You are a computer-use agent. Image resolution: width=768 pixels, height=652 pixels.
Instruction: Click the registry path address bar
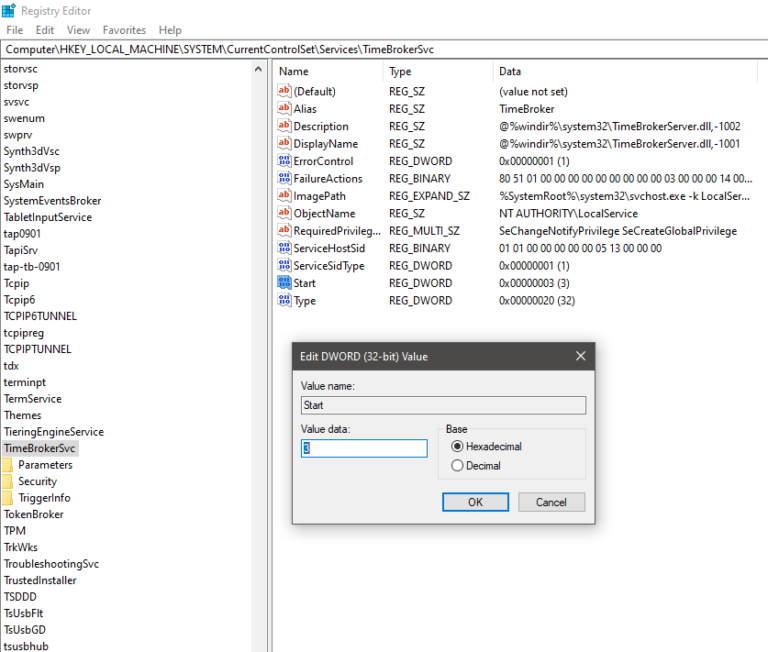[384, 49]
